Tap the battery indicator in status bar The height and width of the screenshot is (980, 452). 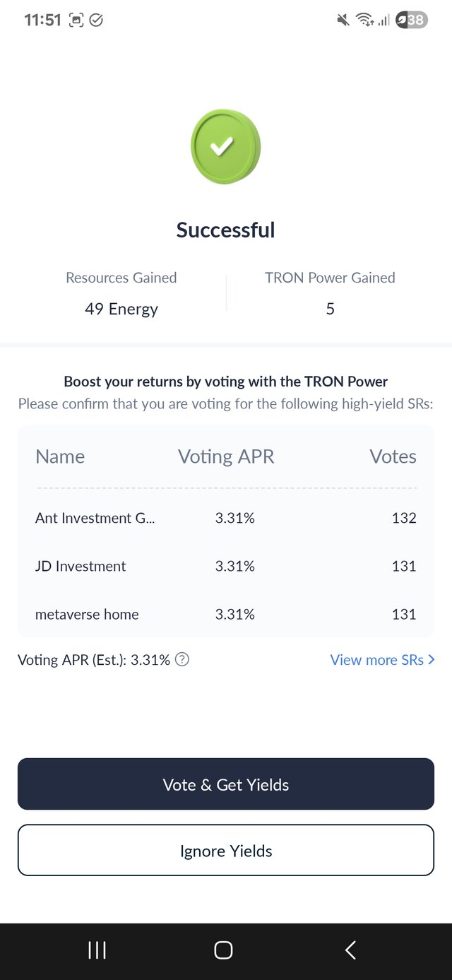tap(412, 20)
